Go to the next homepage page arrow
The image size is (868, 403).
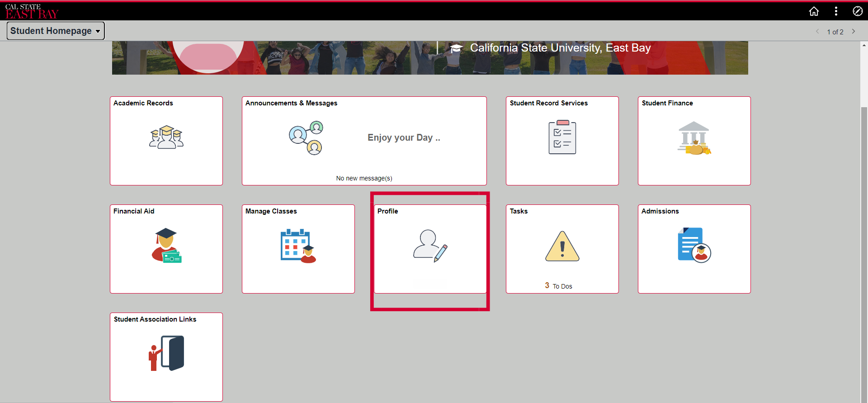(x=854, y=31)
